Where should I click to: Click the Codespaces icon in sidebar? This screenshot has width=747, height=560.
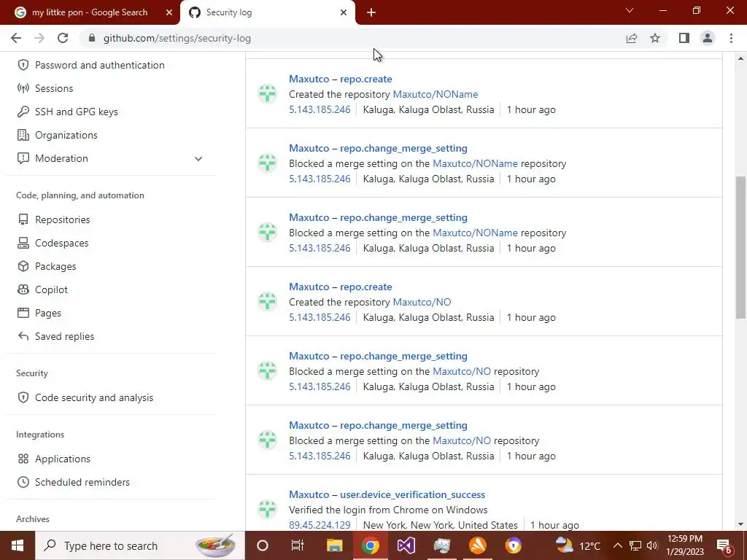(23, 243)
